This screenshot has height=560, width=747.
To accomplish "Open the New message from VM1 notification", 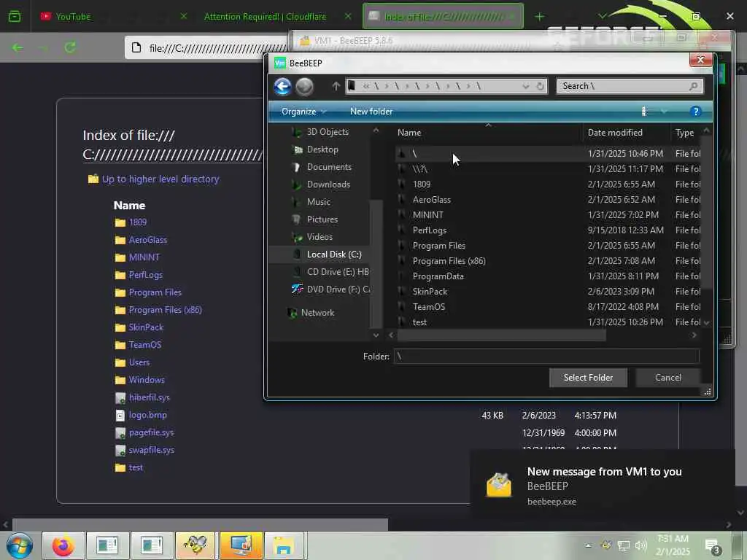I will [x=602, y=485].
